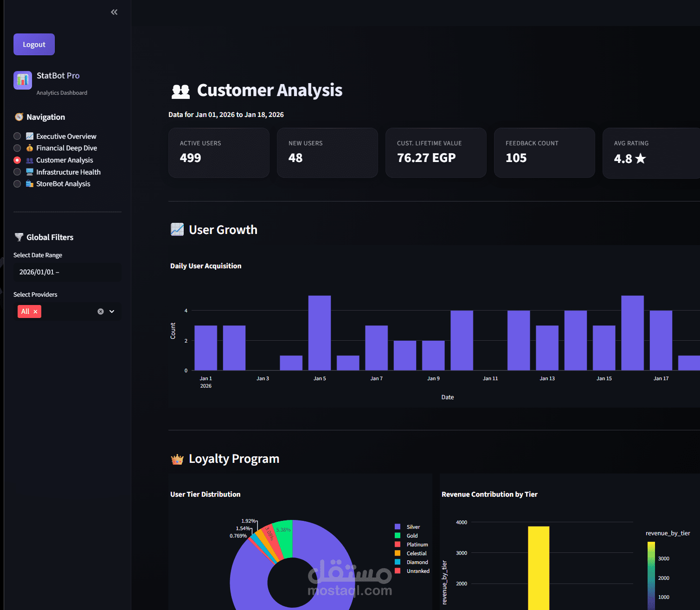The image size is (700, 610).
Task: Select the StoreBot Analysis radio button
Action: pyautogui.click(x=17, y=184)
